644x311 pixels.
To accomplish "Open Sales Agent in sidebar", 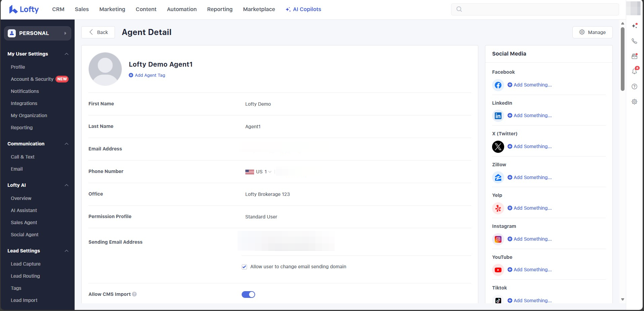I will [24, 222].
